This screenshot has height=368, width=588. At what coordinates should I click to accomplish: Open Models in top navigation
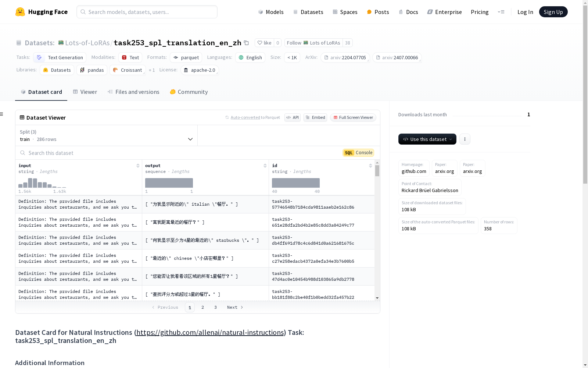[x=271, y=12]
